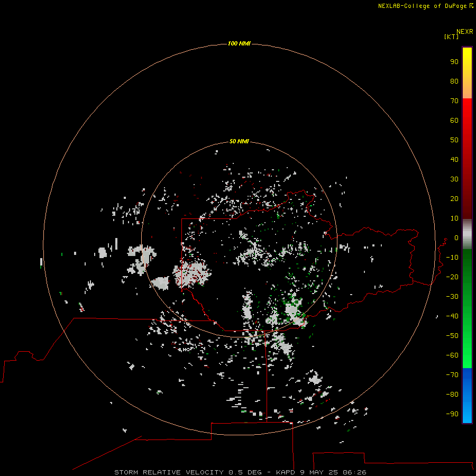Image resolution: width=476 pixels, height=476 pixels.
Task: Click the 10 value on velocity scale
Action: point(454,218)
